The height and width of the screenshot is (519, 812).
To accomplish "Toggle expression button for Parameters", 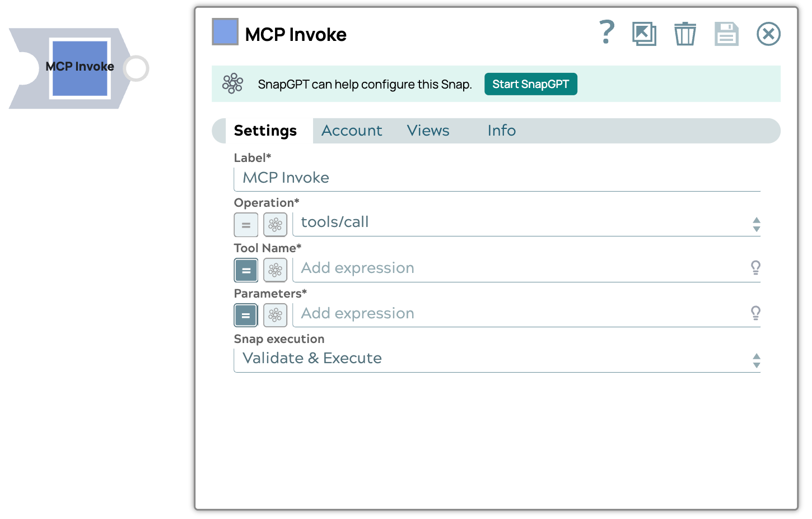I will (x=246, y=316).
